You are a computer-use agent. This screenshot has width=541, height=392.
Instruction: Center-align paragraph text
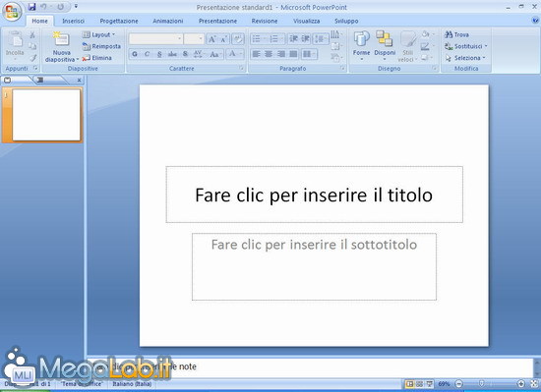pos(269,54)
